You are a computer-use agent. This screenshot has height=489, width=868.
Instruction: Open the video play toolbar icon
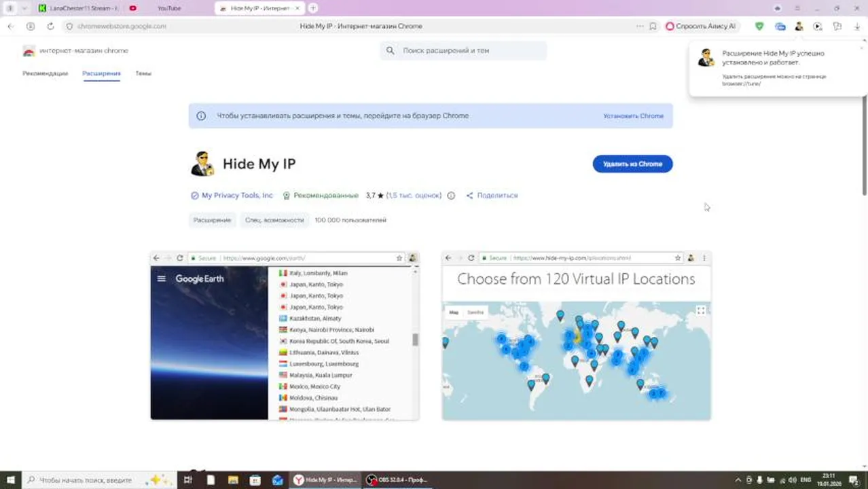pyautogui.click(x=818, y=26)
